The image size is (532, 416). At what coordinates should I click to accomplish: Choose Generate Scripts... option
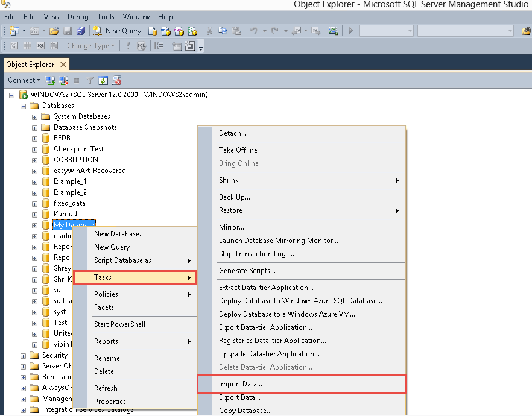[x=302, y=271]
